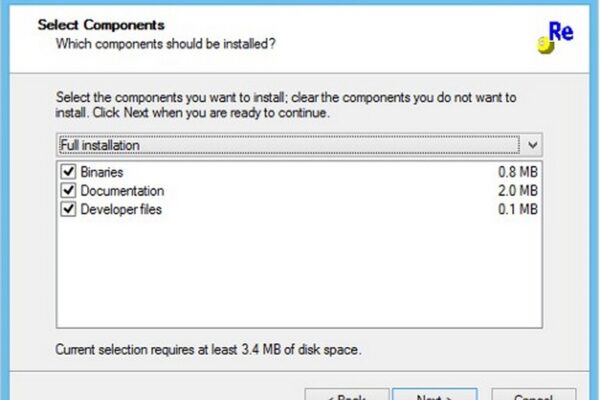The width and height of the screenshot is (600, 400).
Task: Uncheck the Documentation checkbox
Action: 68,191
